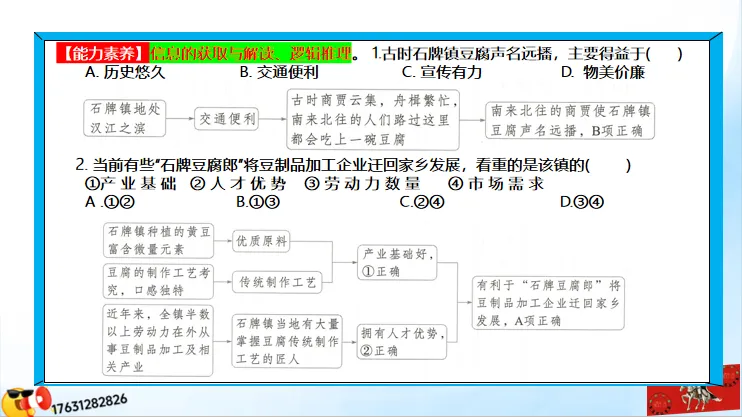742x417 pixels.
Task: Click the conclusion box 有利于石牌豆腐郎 A项正确
Action: [x=548, y=303]
